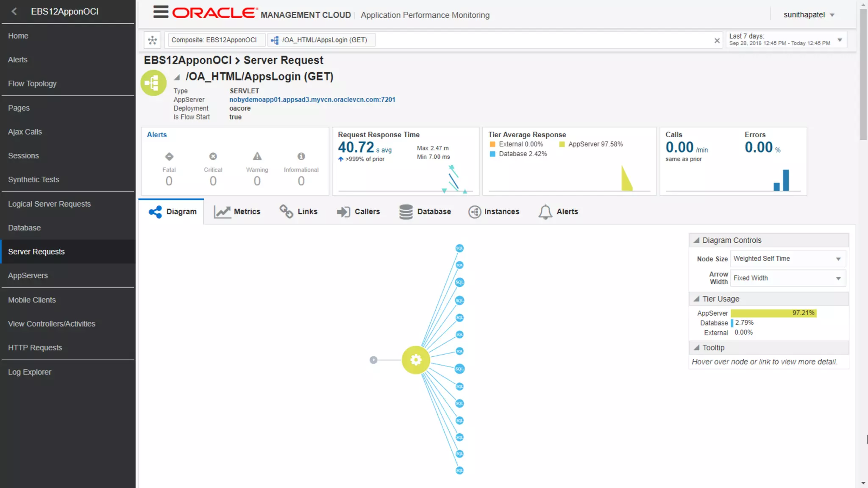Open HTTP Requests in sidebar

[x=68, y=348]
